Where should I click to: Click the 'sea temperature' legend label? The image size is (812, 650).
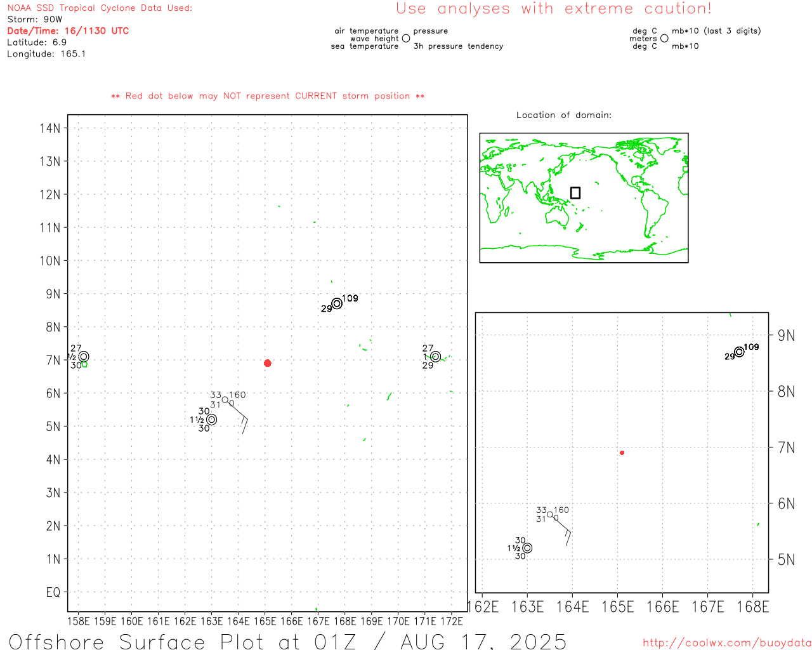(365, 46)
